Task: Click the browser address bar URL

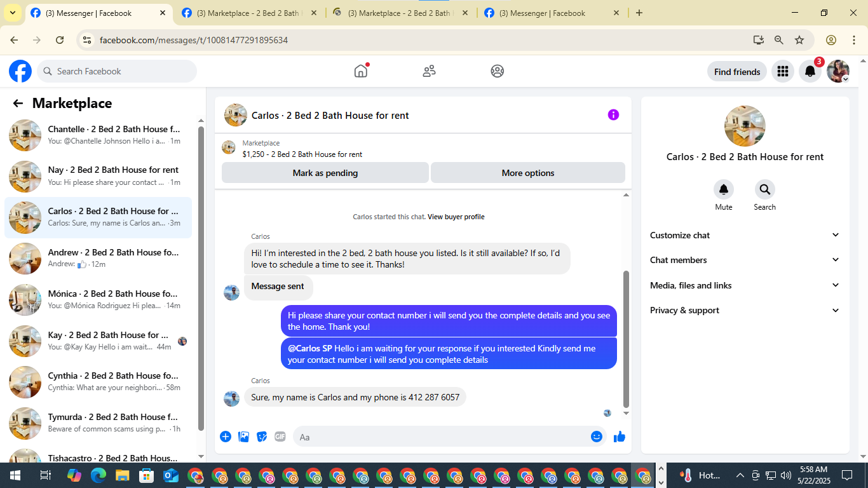Action: (x=194, y=40)
